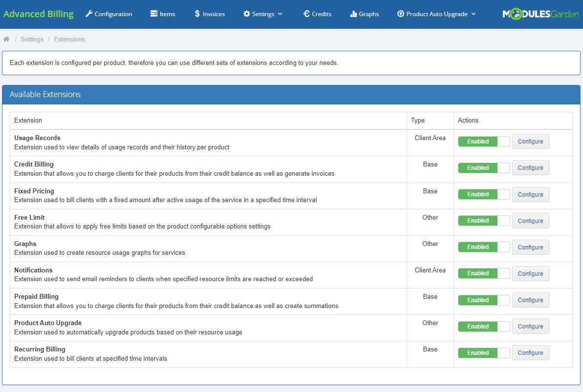Go to Settings in the breadcrumb
This screenshot has width=583, height=392.
[x=32, y=39]
